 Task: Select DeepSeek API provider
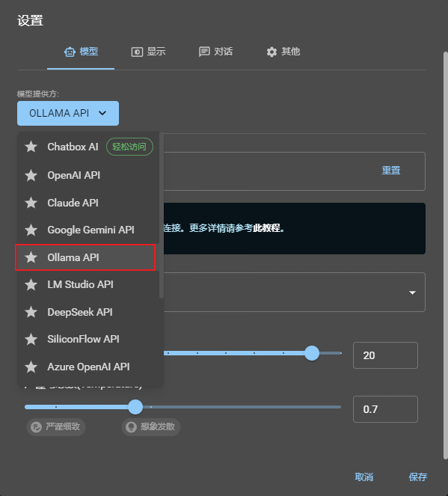click(x=88, y=312)
